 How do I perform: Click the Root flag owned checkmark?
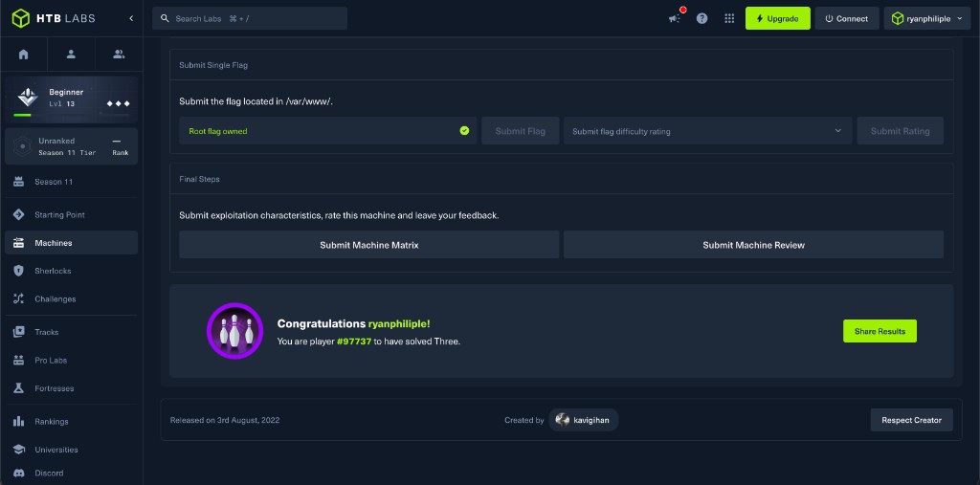point(464,131)
